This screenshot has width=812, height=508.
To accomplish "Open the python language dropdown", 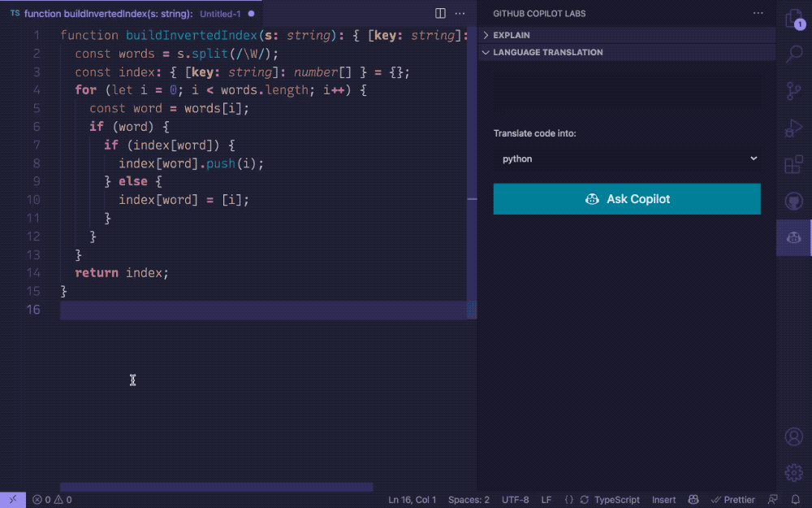I will [x=627, y=158].
